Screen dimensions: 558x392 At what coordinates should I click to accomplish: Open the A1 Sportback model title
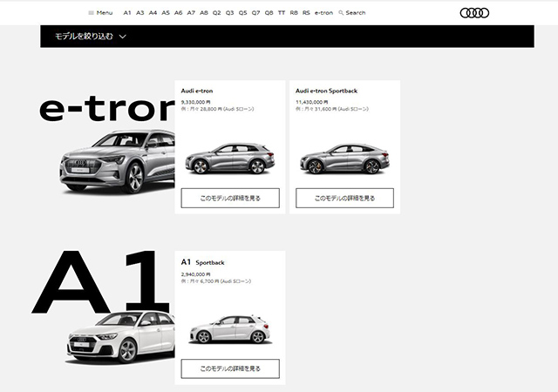point(203,261)
